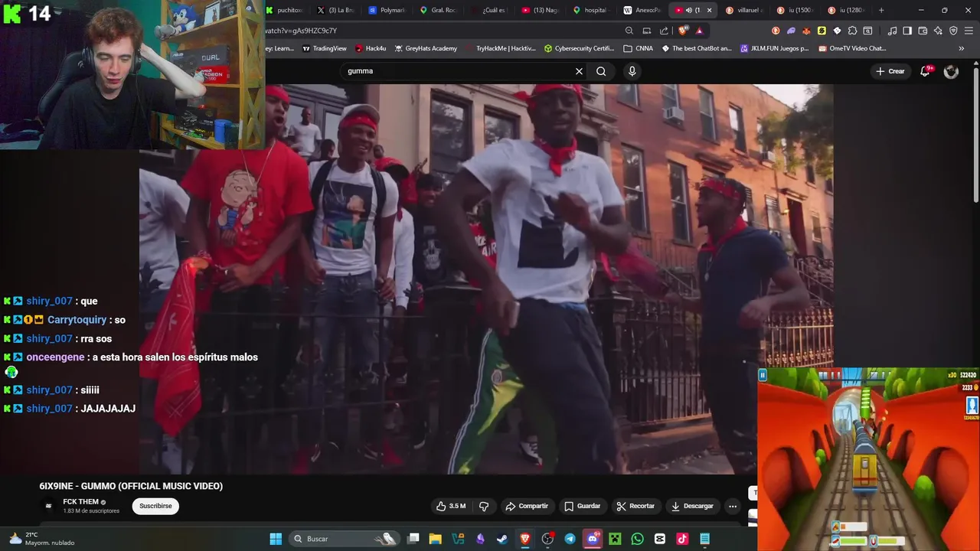Expand the bookmarks overflow chevron
Screen dimensions: 980x551
point(961,48)
